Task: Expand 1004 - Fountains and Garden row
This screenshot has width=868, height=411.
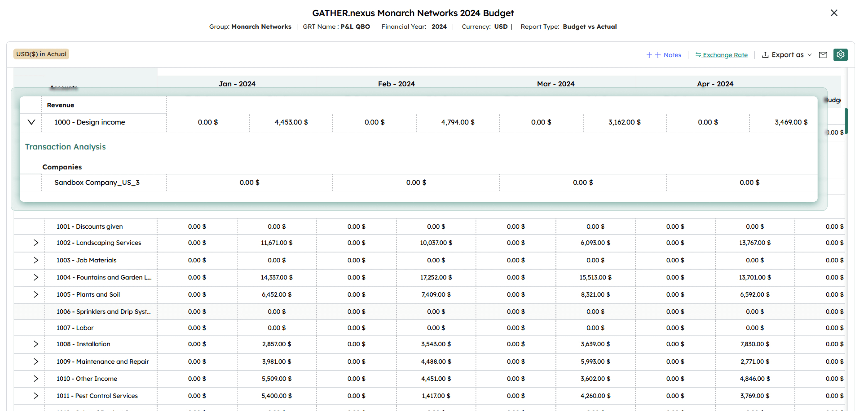Action: [x=36, y=277]
